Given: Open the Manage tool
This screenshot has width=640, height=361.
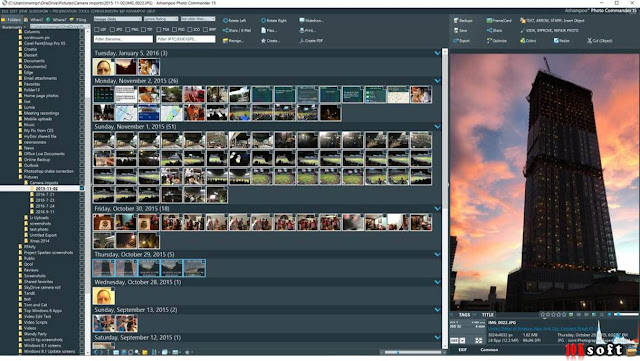Looking at the screenshot, I should coord(233,41).
